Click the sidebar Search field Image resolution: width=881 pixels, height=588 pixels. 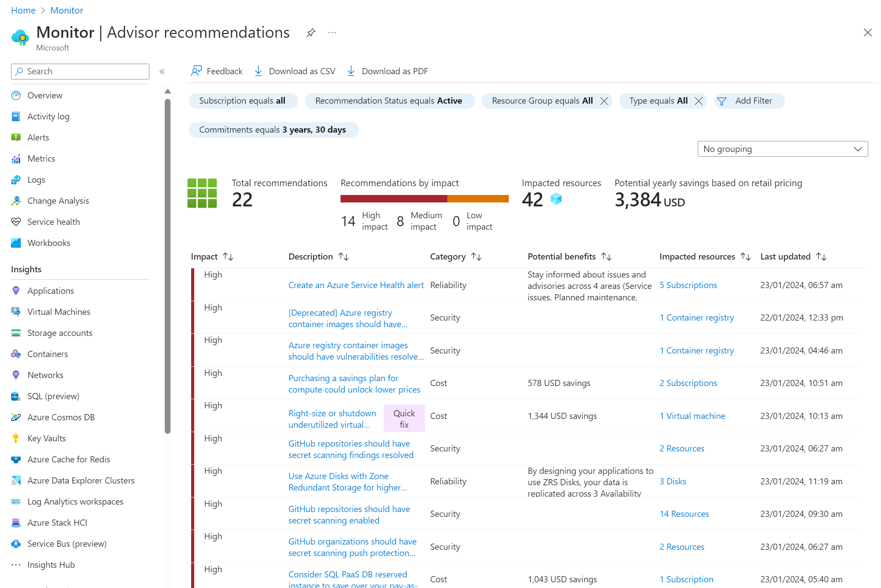80,72
